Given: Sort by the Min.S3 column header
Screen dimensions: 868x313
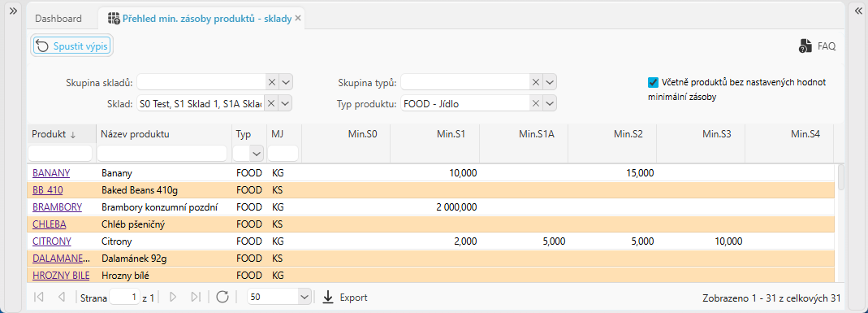Looking at the screenshot, I should click(x=700, y=134).
